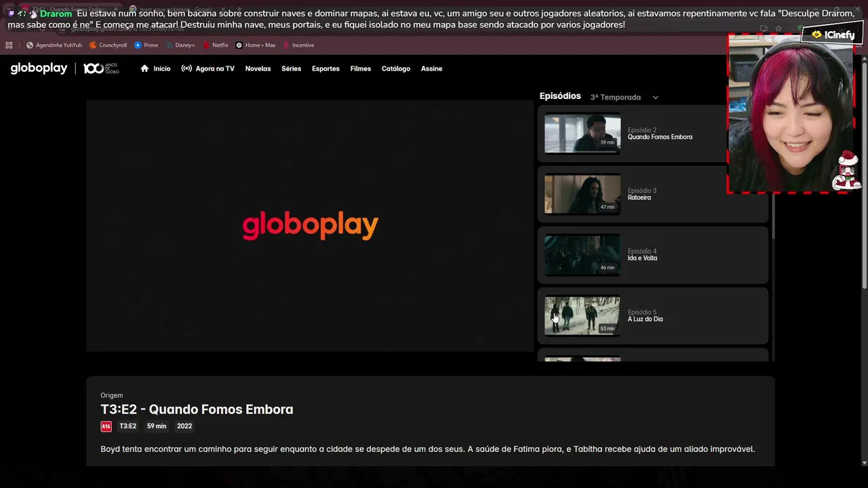Image resolution: width=868 pixels, height=488 pixels.
Task: Play Episódio 3 Ratoeira thumbnail
Action: [583, 194]
